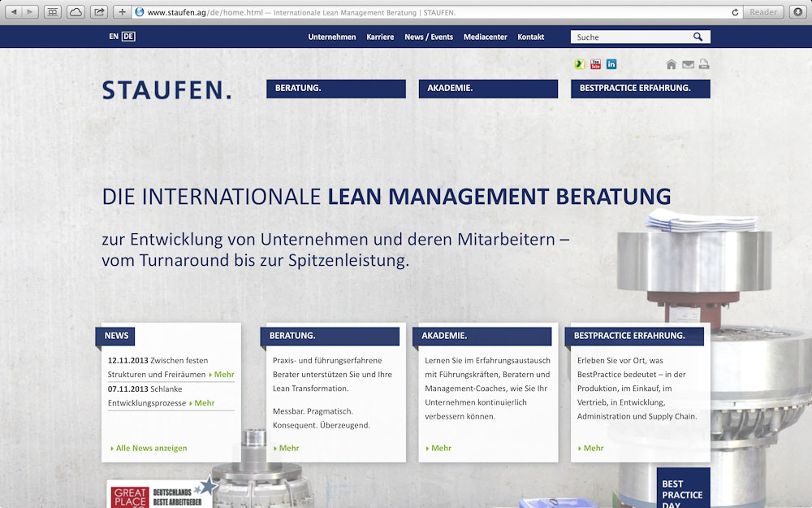
Task: Select the DE language option
Action: click(128, 37)
